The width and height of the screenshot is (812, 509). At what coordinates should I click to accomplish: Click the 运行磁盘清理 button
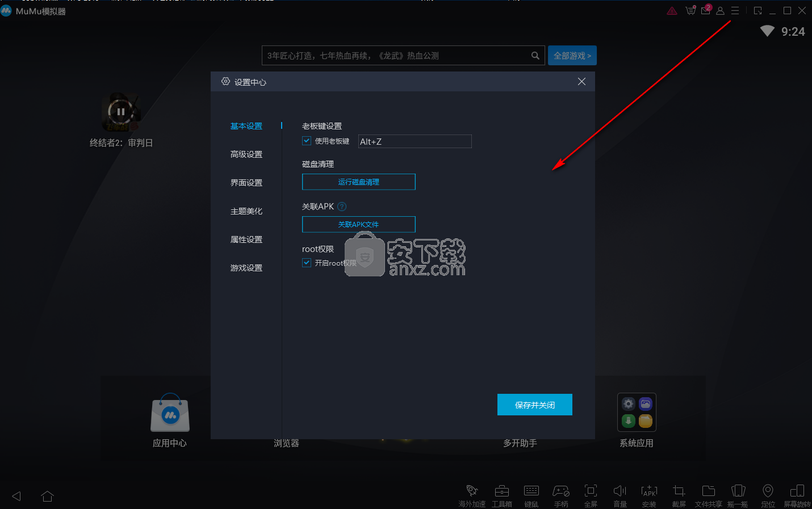coord(359,182)
